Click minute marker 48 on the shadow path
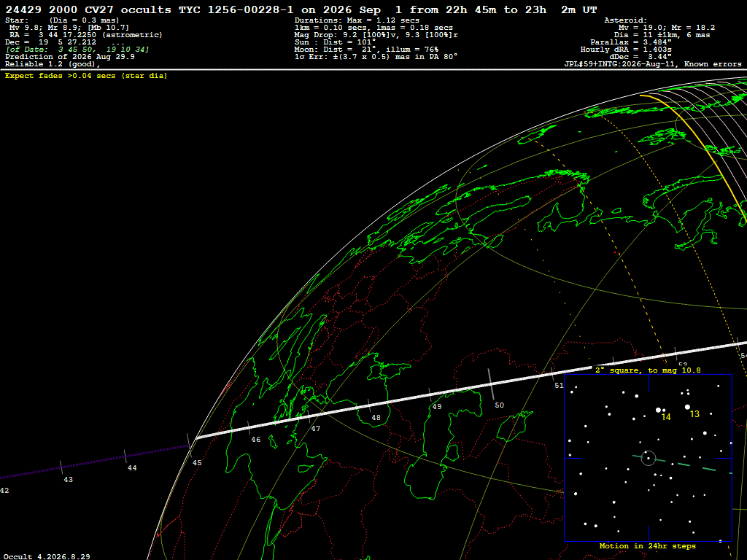This screenshot has height=560, width=747. tap(376, 418)
